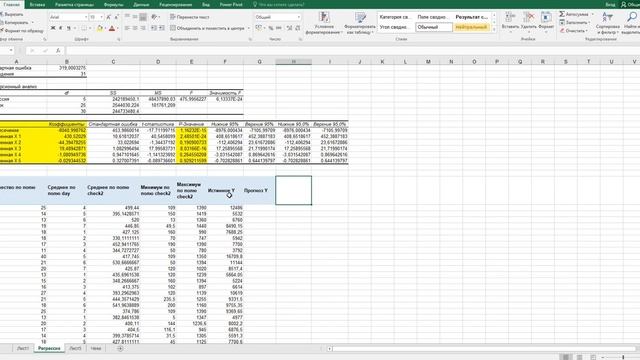This screenshot has width=640, height=360.
Task: Open the Регрессия sheet tab
Action: (x=49, y=348)
